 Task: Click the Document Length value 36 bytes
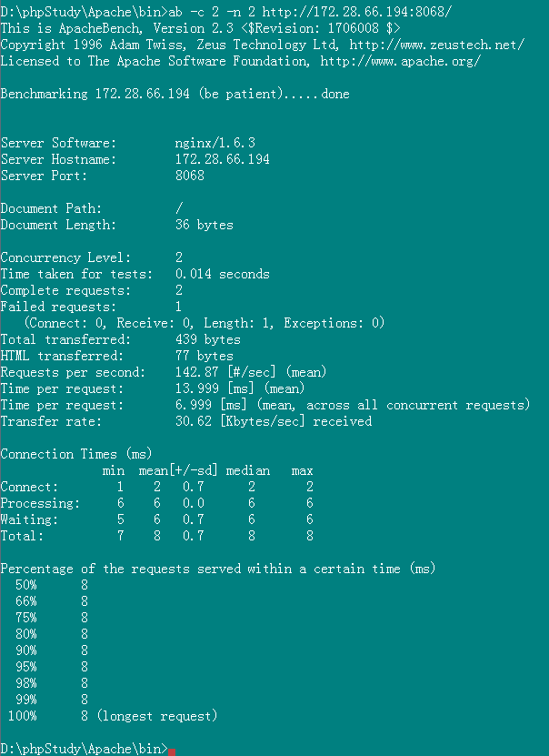click(x=204, y=225)
